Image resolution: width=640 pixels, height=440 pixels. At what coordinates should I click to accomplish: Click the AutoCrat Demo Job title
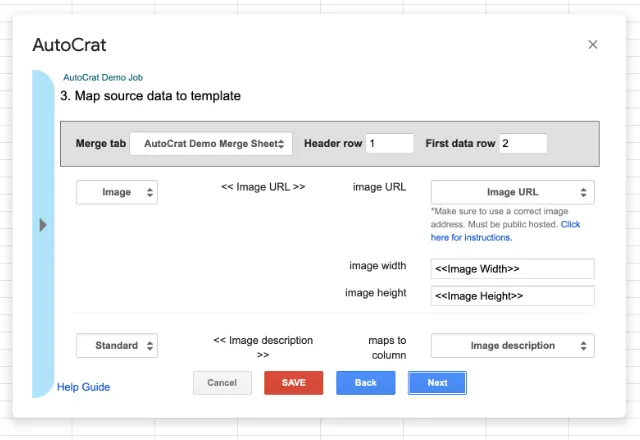(103, 77)
